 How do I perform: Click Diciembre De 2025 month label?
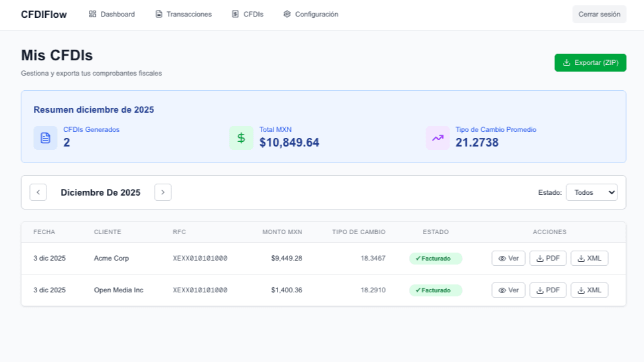[x=101, y=193]
